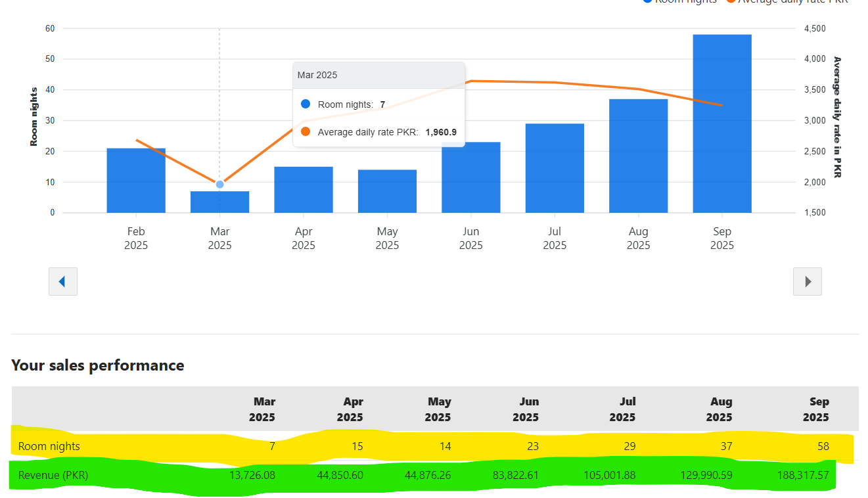Click the Mar 2025 tooltip header

(x=378, y=76)
